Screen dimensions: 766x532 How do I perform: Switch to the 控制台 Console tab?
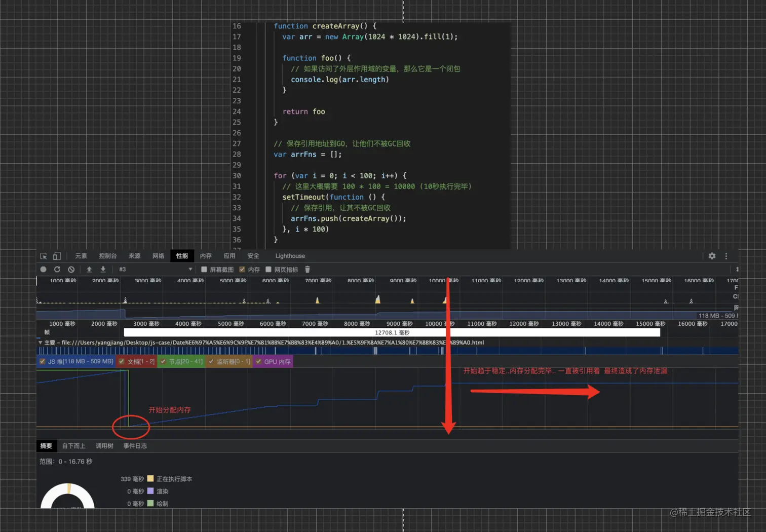[108, 256]
